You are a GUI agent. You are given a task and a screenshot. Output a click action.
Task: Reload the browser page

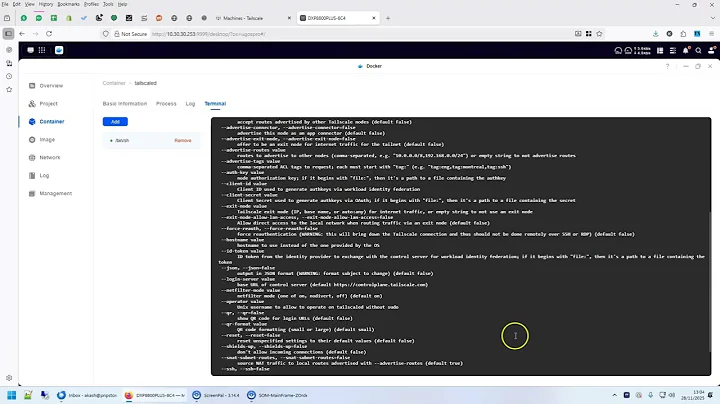tap(49, 34)
